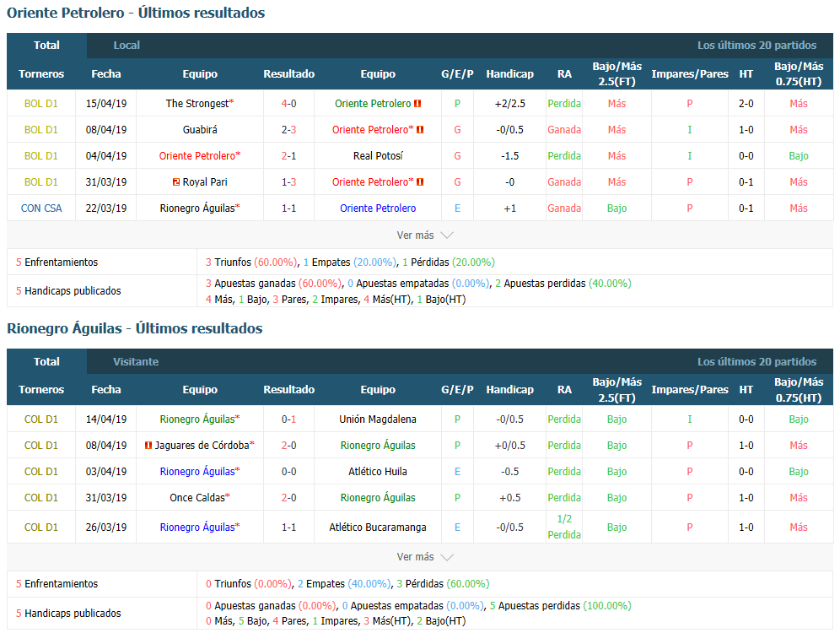This screenshot has width=840, height=633.
Task: Open the Jaguares de Córdoba team link
Action: coord(202,446)
